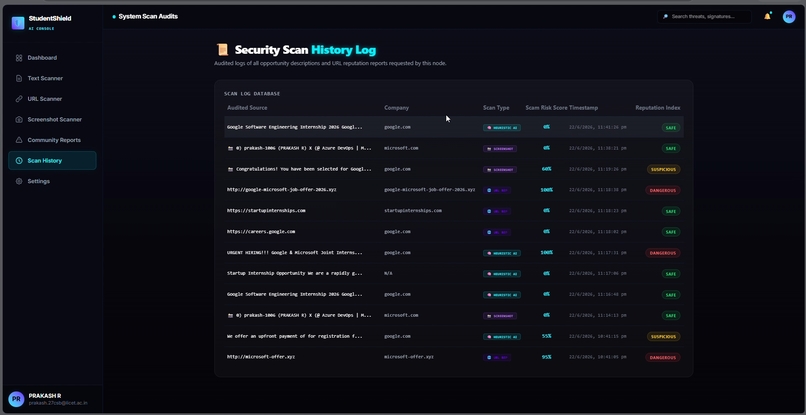806x415 pixels.
Task: Click the prakash.27csb@licet.ac.in email
Action: 58,404
